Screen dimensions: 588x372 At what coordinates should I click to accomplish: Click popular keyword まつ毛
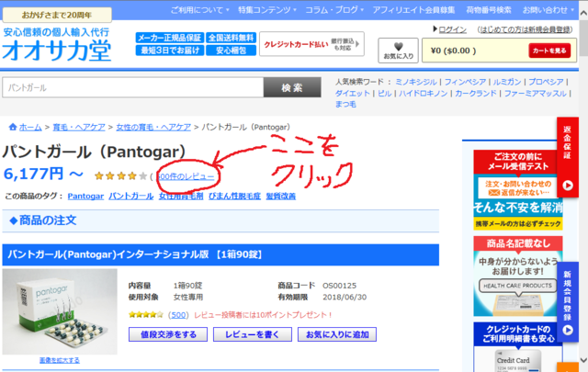pos(345,104)
